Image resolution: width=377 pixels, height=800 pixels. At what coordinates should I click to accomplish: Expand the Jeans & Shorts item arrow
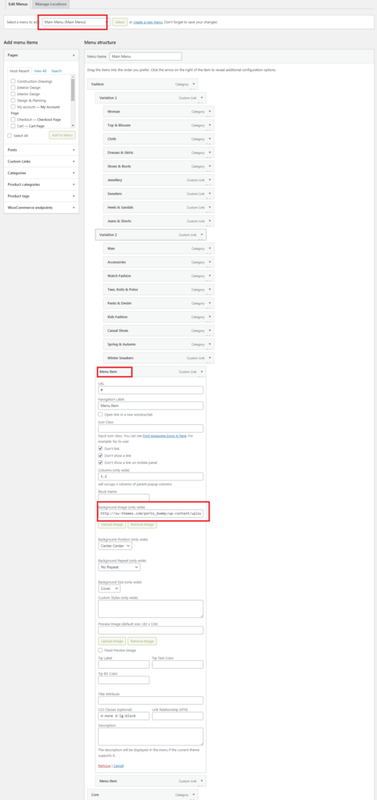click(210, 221)
